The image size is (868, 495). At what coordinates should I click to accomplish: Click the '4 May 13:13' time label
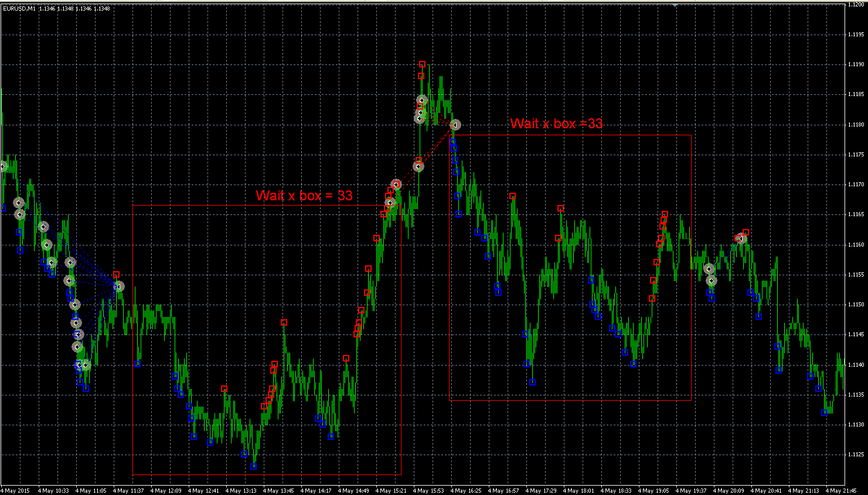(x=241, y=491)
